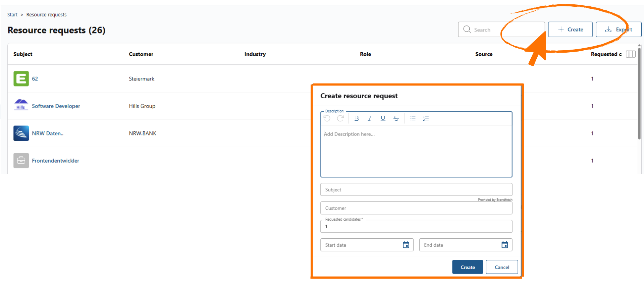
Task: Sort by the Industry column header
Action: (x=255, y=54)
